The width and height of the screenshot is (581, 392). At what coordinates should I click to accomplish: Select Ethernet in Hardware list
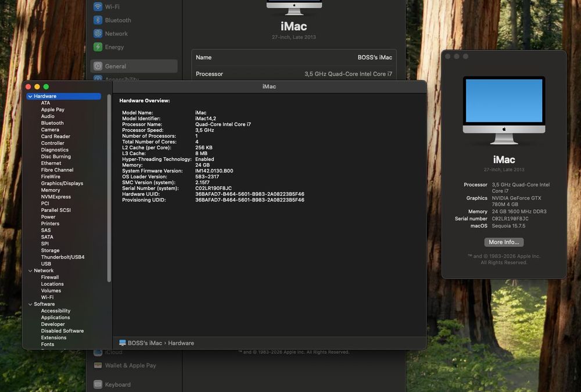click(51, 163)
